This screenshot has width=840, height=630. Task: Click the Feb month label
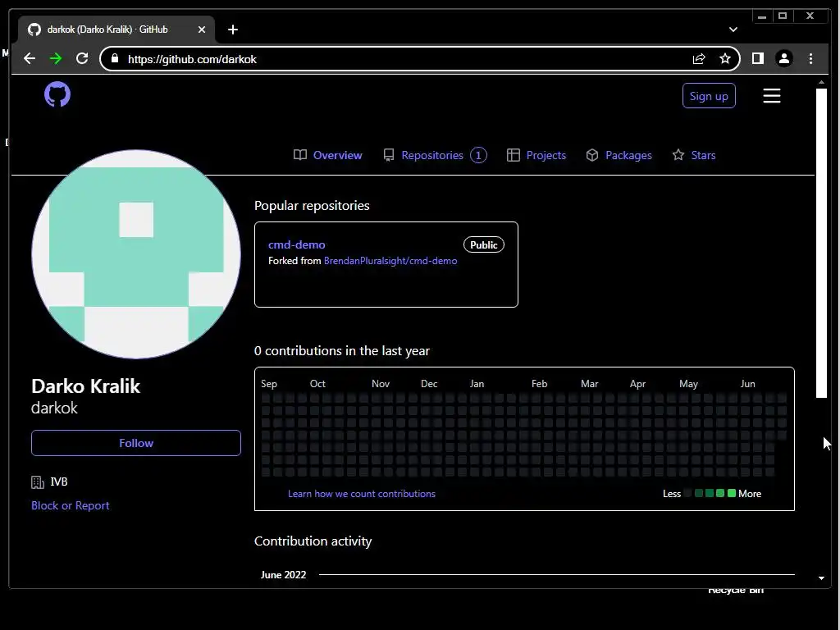pyautogui.click(x=540, y=384)
